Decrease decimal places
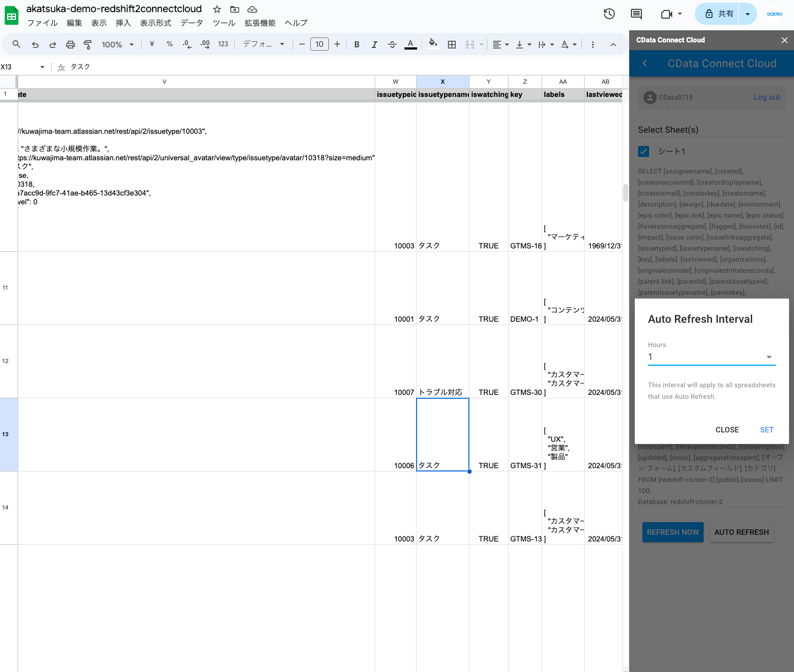794x672 pixels. coord(187,44)
